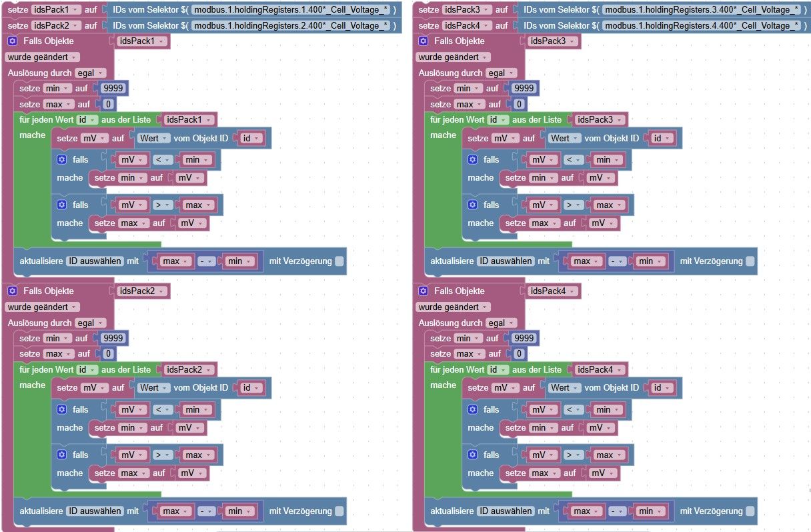Open idsPack3 variable dropdown in top setze row
811x532 pixels.
(x=468, y=10)
